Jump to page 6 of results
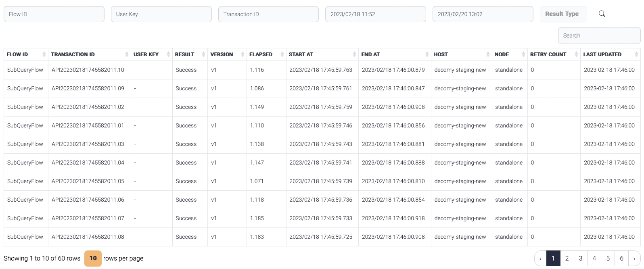The width and height of the screenshot is (644, 269). [x=621, y=259]
